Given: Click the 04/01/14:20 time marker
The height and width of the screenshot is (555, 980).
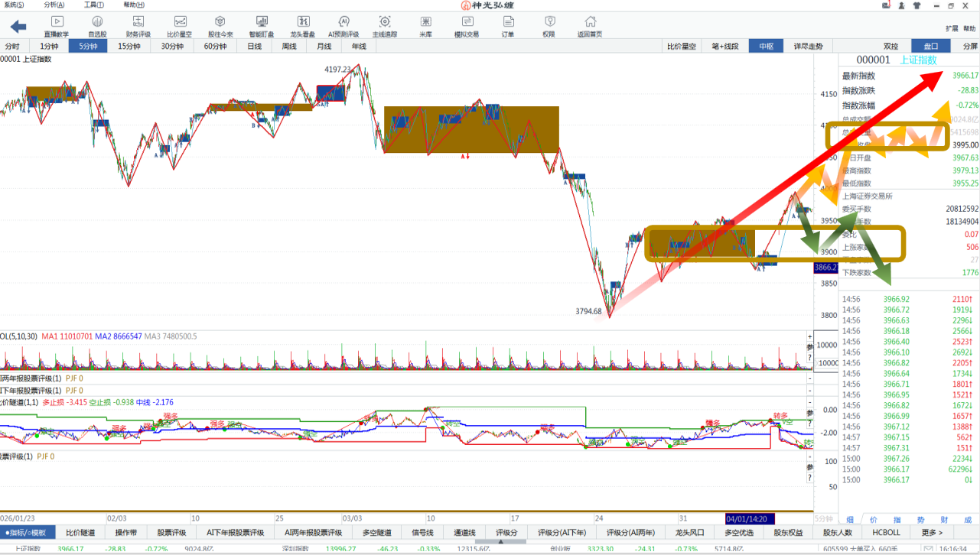Looking at the screenshot, I should pyautogui.click(x=750, y=518).
